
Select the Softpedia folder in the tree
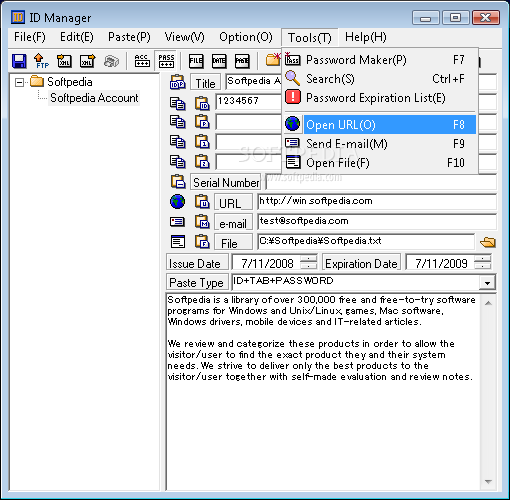click(70, 82)
